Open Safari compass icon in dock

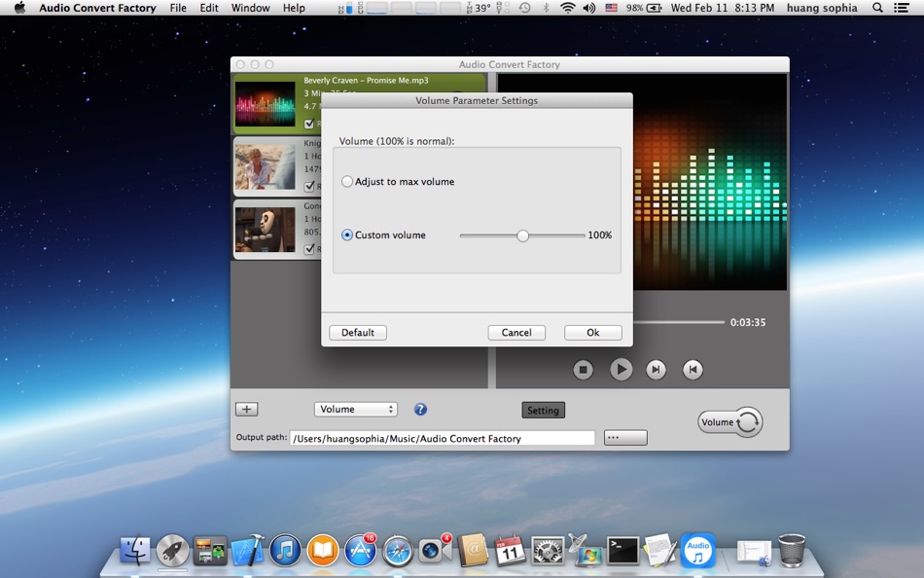click(398, 552)
